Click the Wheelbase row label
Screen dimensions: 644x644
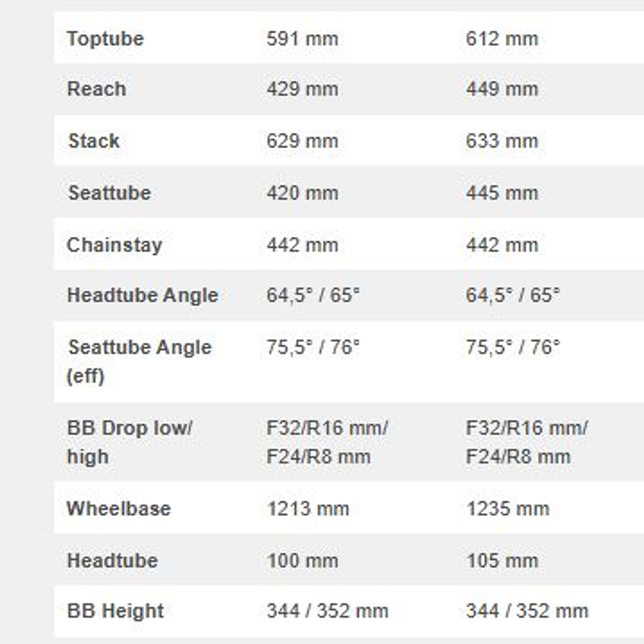click(x=118, y=508)
